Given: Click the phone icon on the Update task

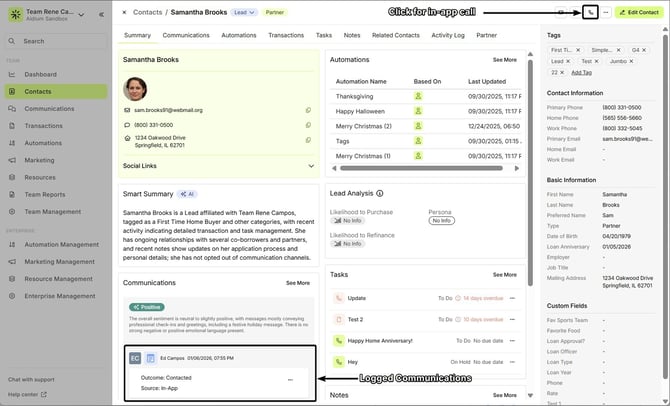Looking at the screenshot, I should tap(339, 298).
